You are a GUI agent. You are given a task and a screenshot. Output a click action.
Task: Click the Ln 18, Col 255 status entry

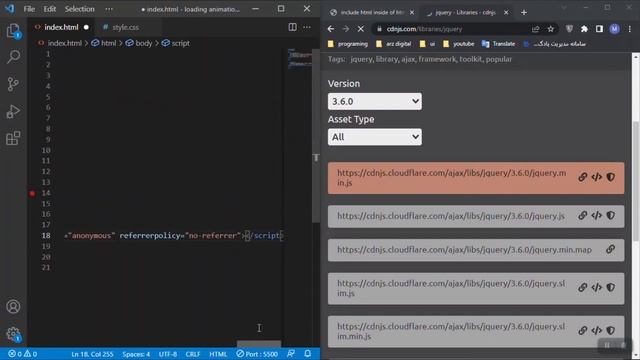[x=92, y=354]
